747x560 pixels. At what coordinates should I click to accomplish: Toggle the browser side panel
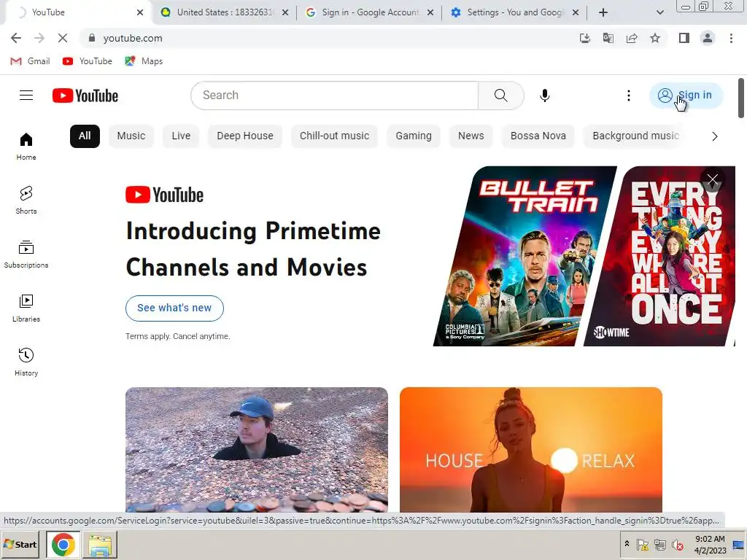pos(684,38)
